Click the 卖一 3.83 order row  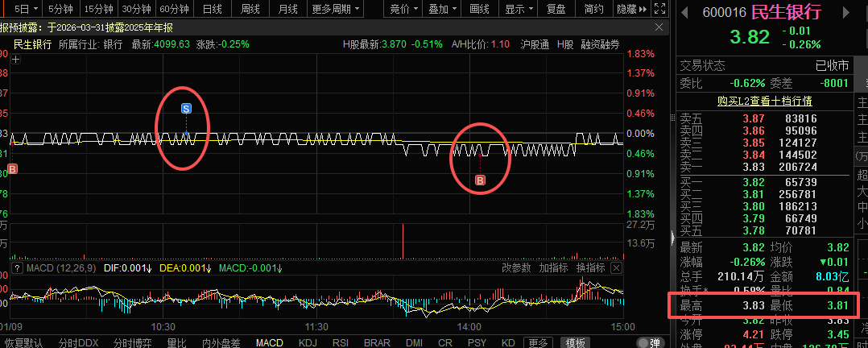point(764,167)
